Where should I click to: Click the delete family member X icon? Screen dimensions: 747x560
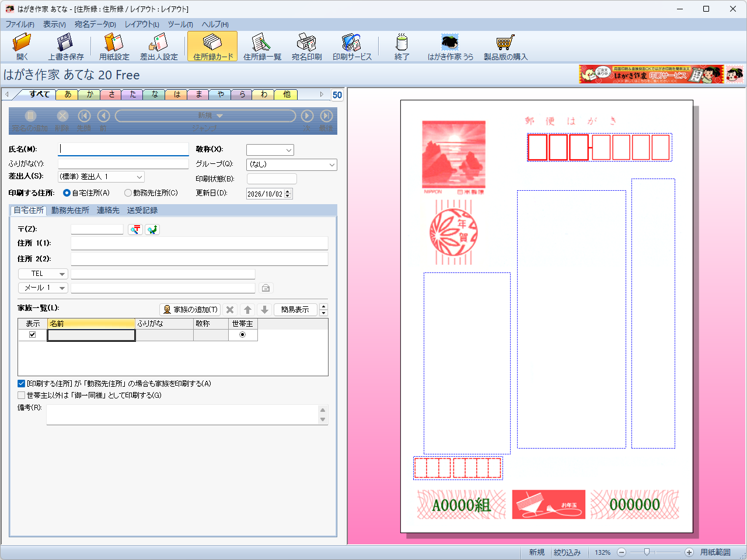pyautogui.click(x=230, y=310)
